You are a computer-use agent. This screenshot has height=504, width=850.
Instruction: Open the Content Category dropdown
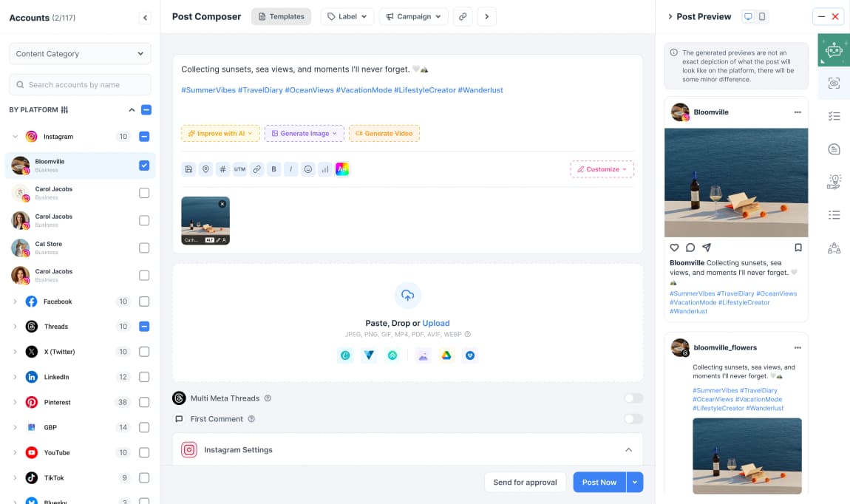click(x=81, y=54)
